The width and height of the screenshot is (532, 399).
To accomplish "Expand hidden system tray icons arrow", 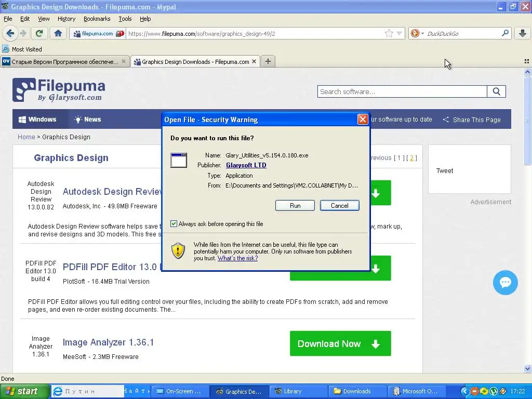I will [x=464, y=392].
